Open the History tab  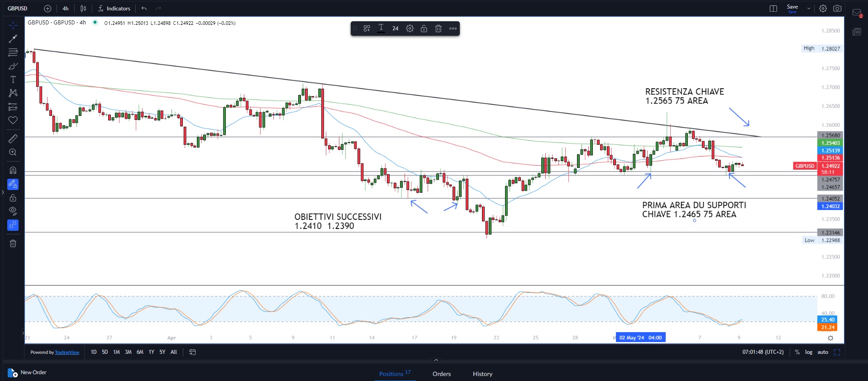pyautogui.click(x=482, y=374)
